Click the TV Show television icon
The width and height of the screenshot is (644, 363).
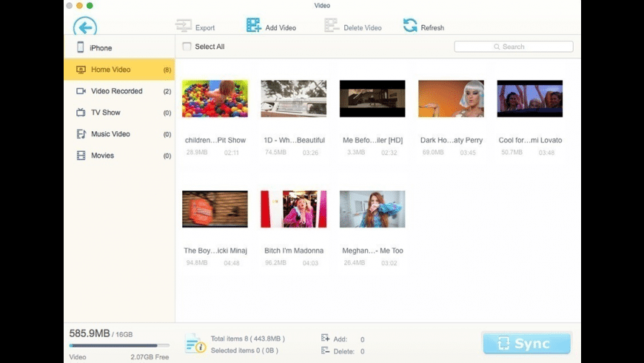pyautogui.click(x=81, y=112)
